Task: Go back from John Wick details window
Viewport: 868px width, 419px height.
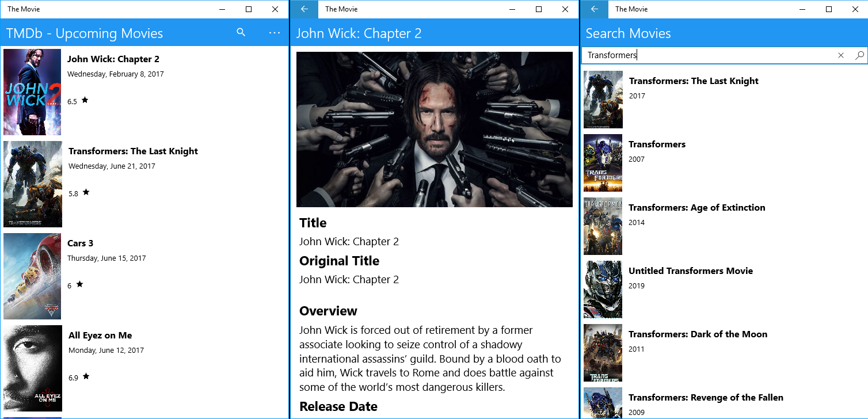Action: tap(304, 9)
